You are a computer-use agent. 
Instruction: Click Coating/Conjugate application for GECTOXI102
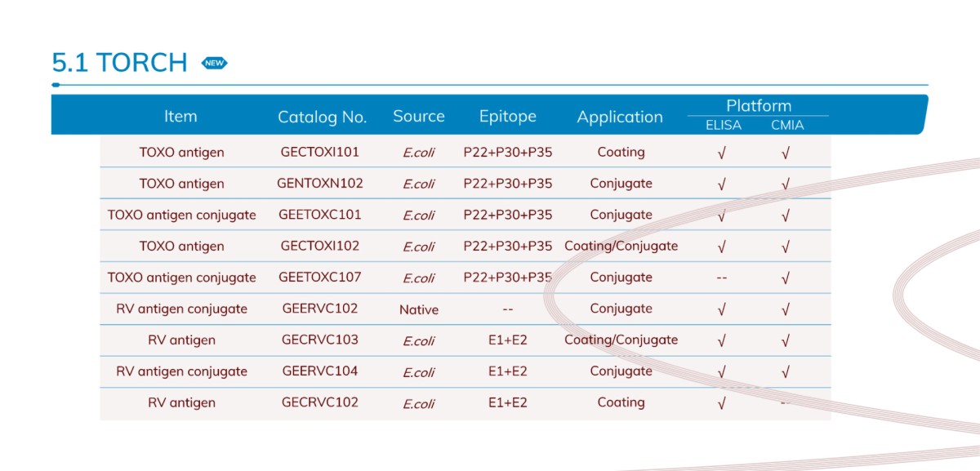click(621, 246)
